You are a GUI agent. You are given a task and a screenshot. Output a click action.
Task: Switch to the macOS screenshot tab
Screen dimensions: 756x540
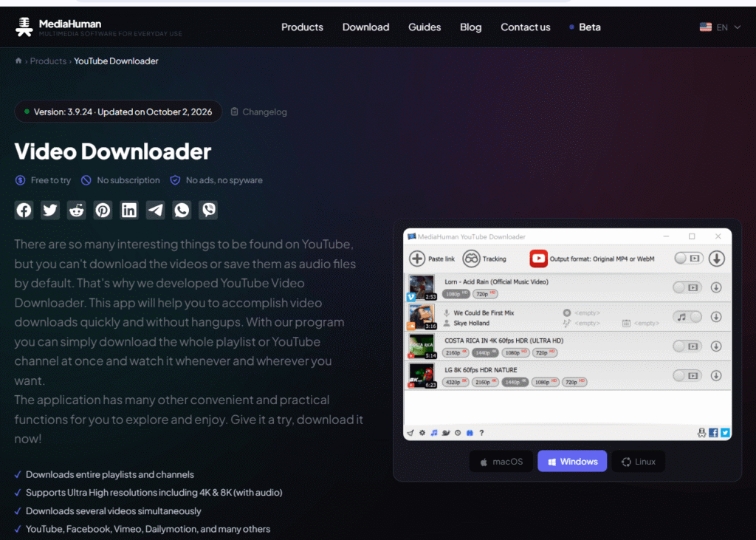[501, 462]
